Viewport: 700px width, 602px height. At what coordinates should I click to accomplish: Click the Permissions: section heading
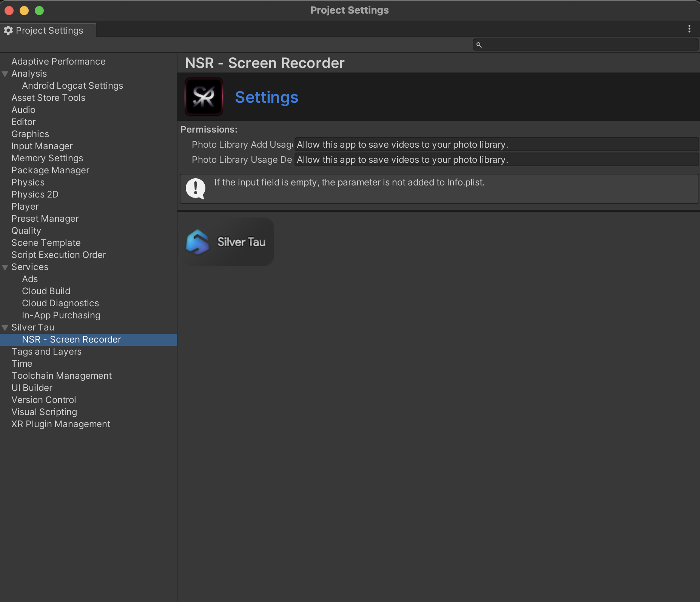209,130
